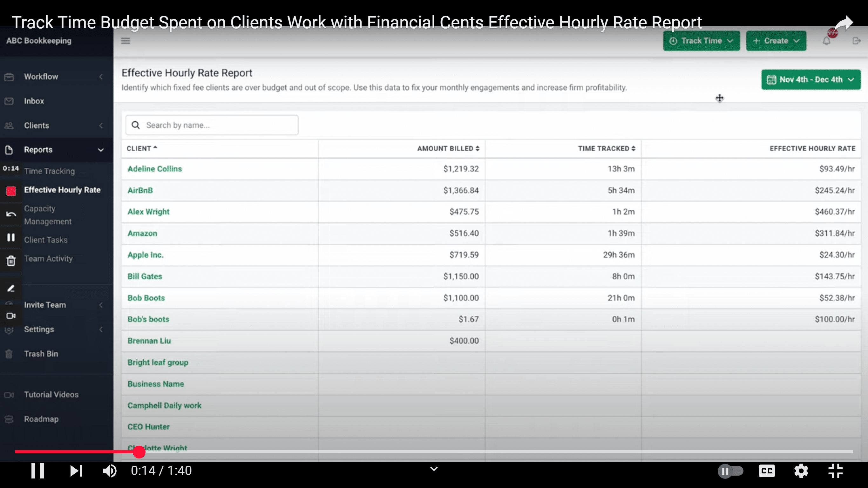The width and height of the screenshot is (868, 488).
Task: Expand the Clients chevron
Action: pyautogui.click(x=101, y=125)
